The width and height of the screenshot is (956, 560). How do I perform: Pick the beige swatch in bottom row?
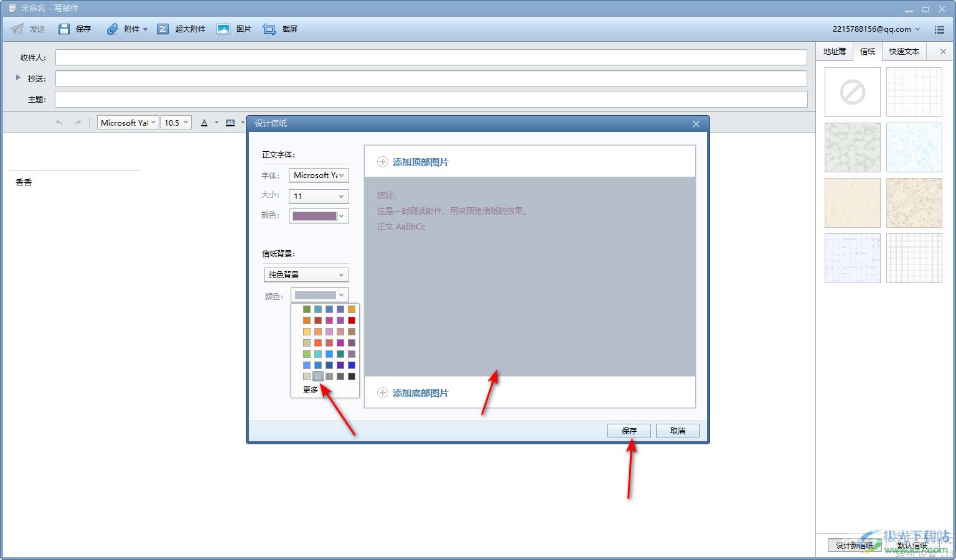pos(307,376)
